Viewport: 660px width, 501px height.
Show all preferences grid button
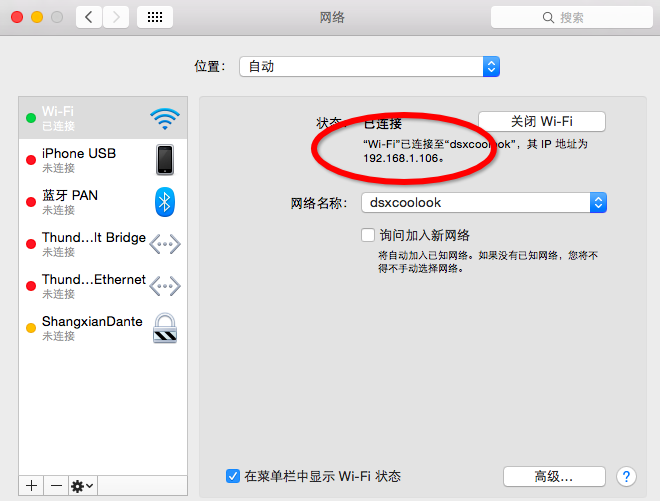point(155,17)
